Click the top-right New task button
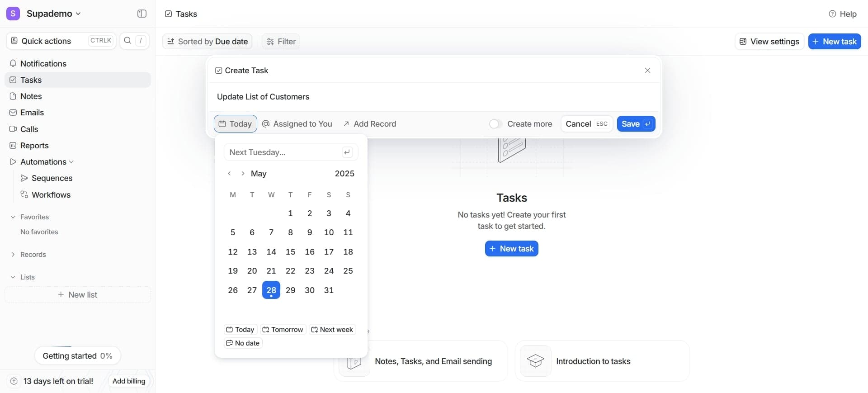Viewport: 868px width, 393px height. [834, 41]
